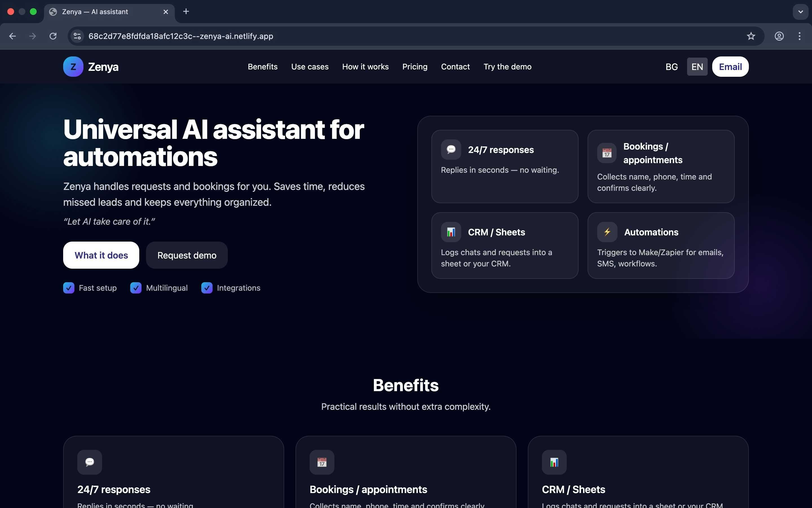Click the browser forward arrow

[x=32, y=36]
